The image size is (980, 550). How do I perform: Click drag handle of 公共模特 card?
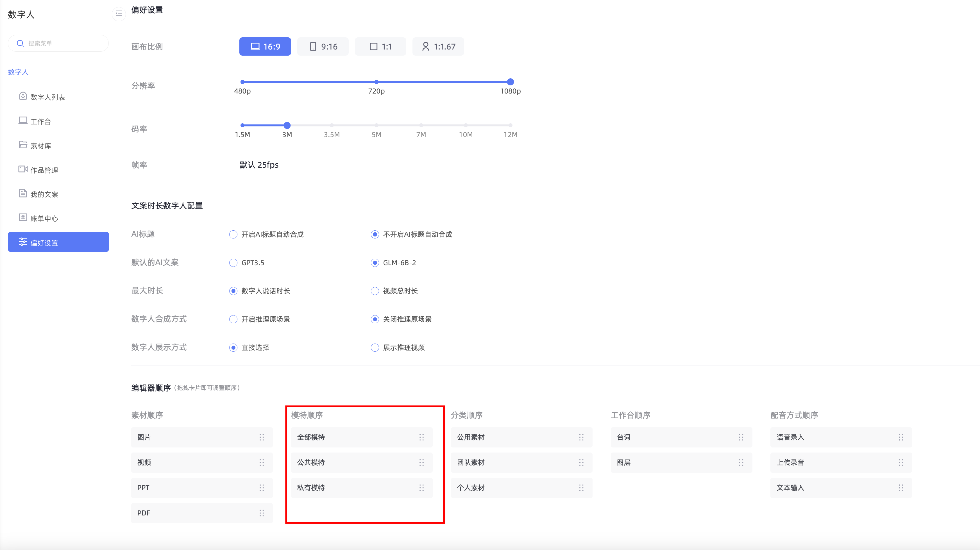pyautogui.click(x=421, y=463)
